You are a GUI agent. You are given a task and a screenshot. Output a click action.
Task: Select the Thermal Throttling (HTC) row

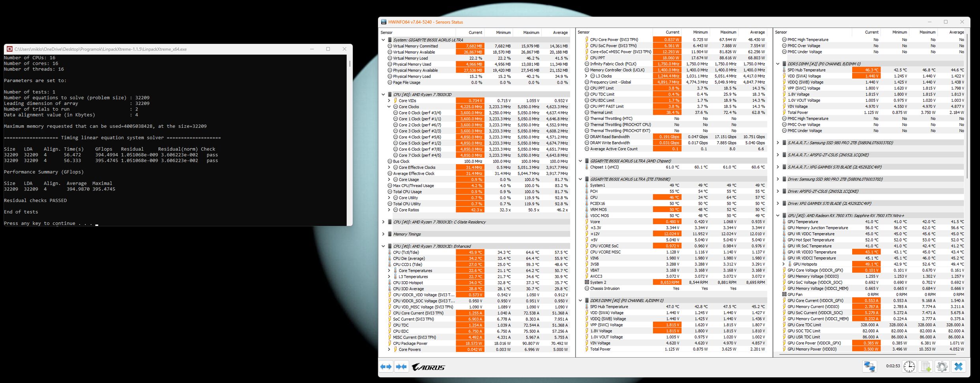point(672,119)
